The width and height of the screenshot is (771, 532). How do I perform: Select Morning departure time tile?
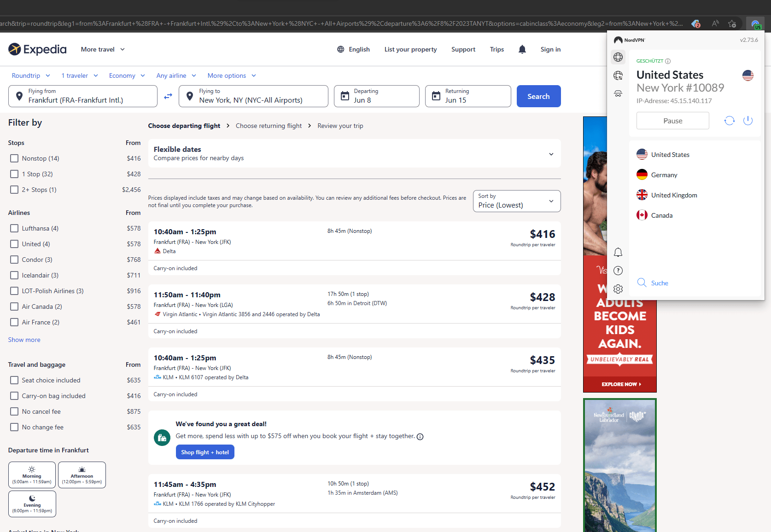(32, 475)
